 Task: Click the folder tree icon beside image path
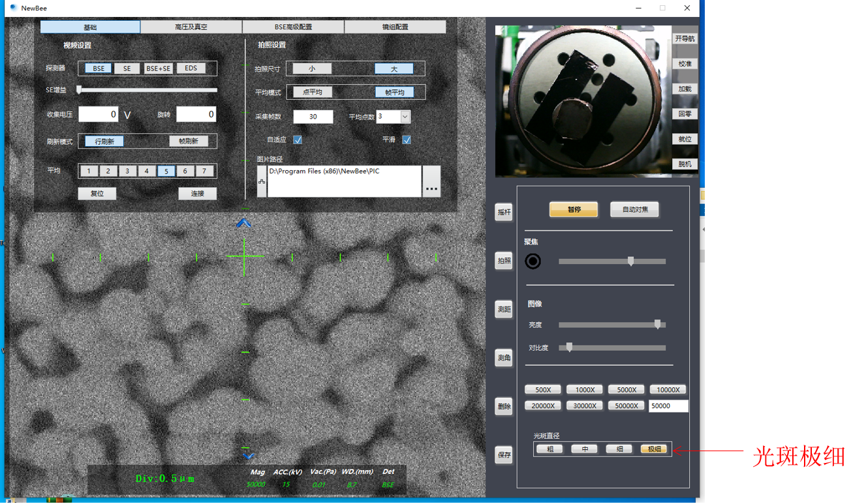tap(262, 181)
